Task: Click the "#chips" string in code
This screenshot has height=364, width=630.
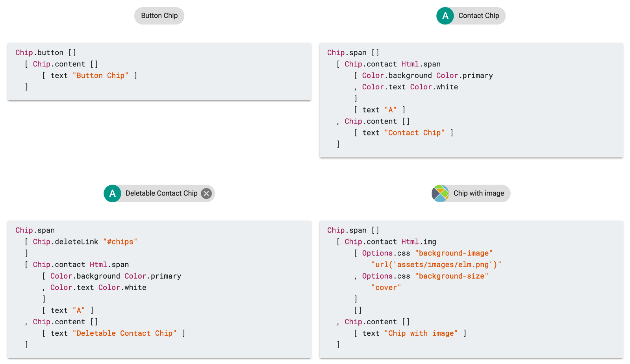Action: pos(120,242)
